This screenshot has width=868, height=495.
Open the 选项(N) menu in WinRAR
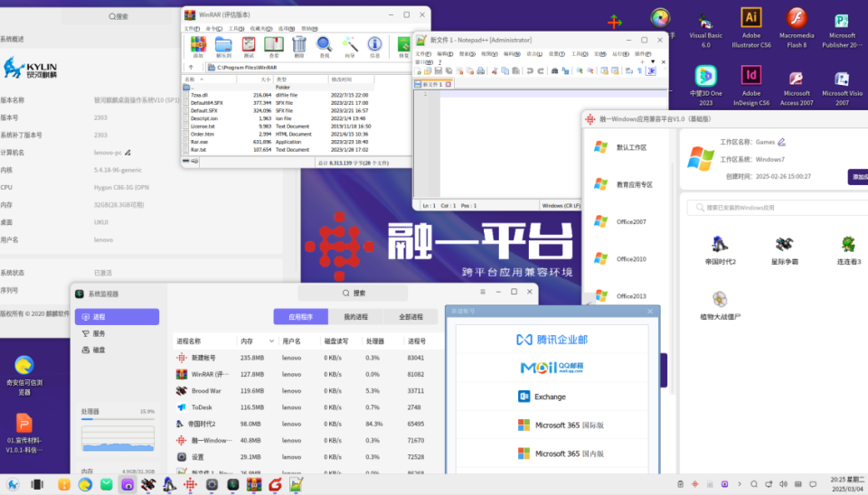click(287, 28)
